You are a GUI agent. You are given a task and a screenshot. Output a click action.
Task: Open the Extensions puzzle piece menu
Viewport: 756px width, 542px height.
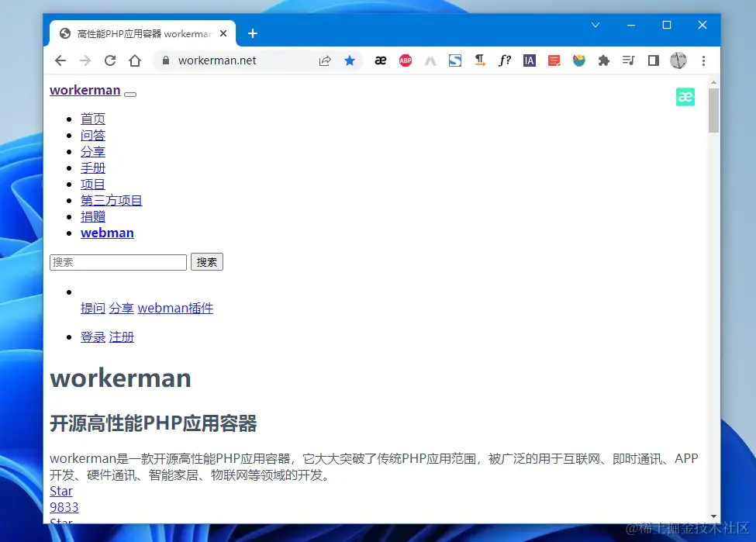point(604,60)
